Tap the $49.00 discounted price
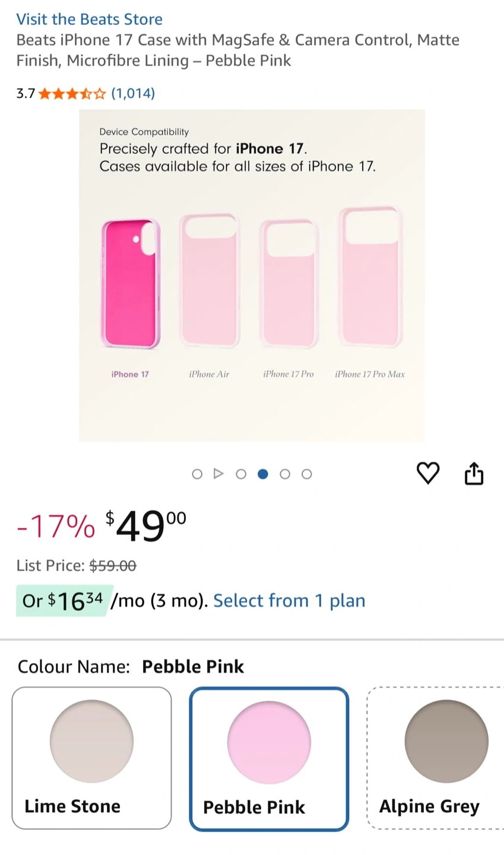 pos(146,525)
